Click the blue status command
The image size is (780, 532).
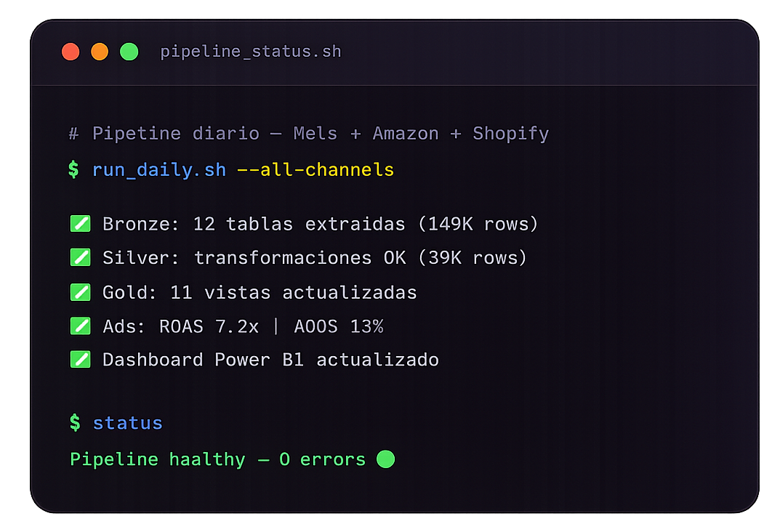click(x=128, y=423)
